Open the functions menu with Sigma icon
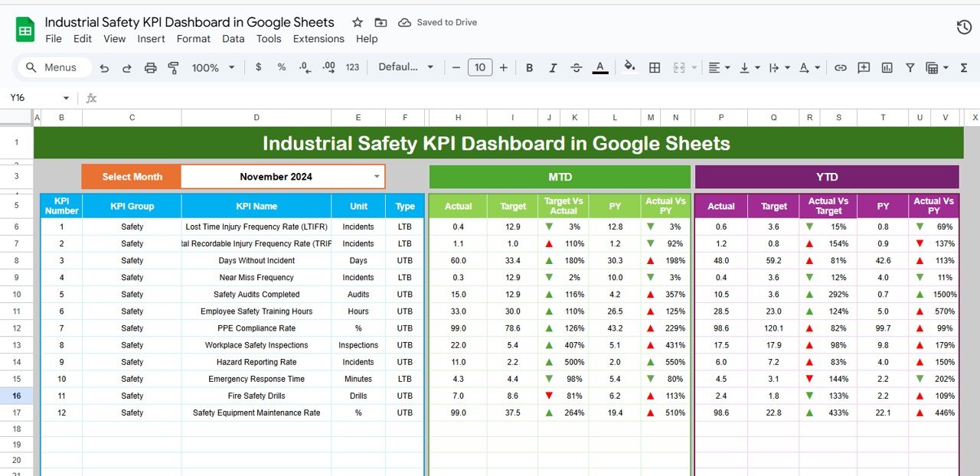Image resolution: width=980 pixels, height=476 pixels. coord(963,67)
